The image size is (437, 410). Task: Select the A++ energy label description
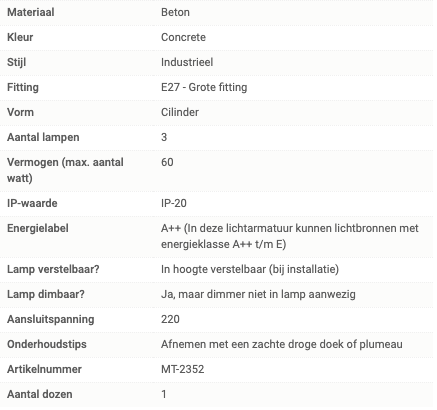point(290,236)
